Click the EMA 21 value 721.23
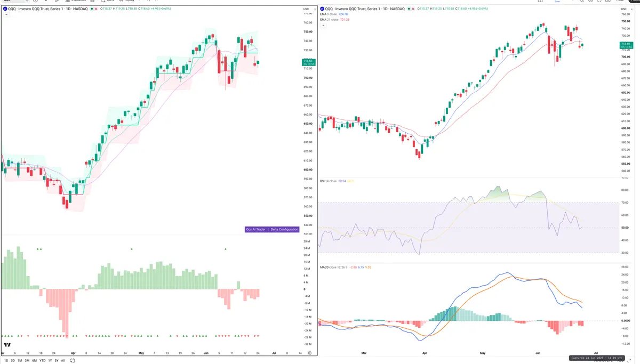 pyautogui.click(x=345, y=20)
